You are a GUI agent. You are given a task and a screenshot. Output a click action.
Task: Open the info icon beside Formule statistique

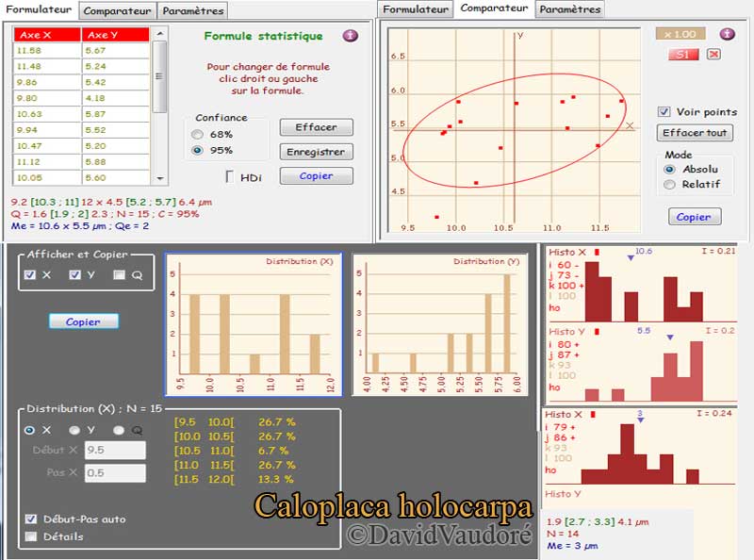click(350, 36)
